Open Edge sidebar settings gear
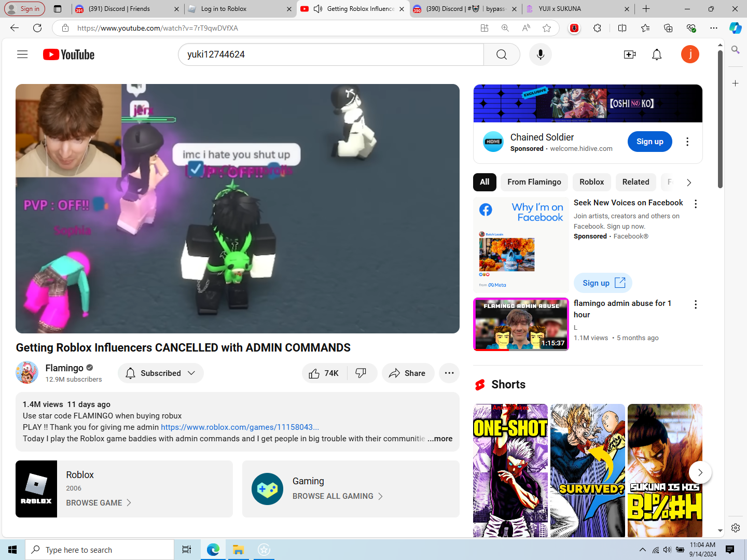This screenshot has width=747, height=560. click(x=736, y=528)
